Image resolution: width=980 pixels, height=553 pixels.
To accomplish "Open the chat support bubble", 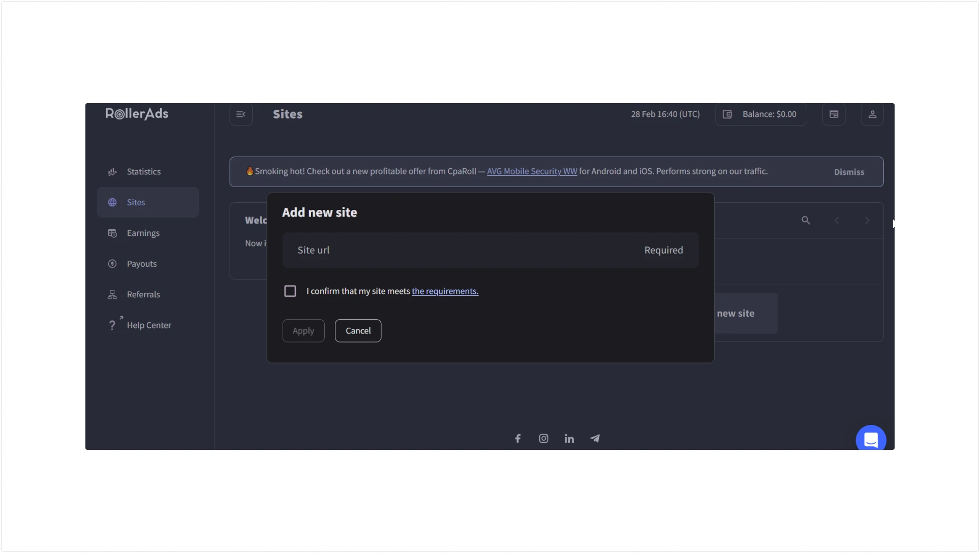I will point(871,438).
